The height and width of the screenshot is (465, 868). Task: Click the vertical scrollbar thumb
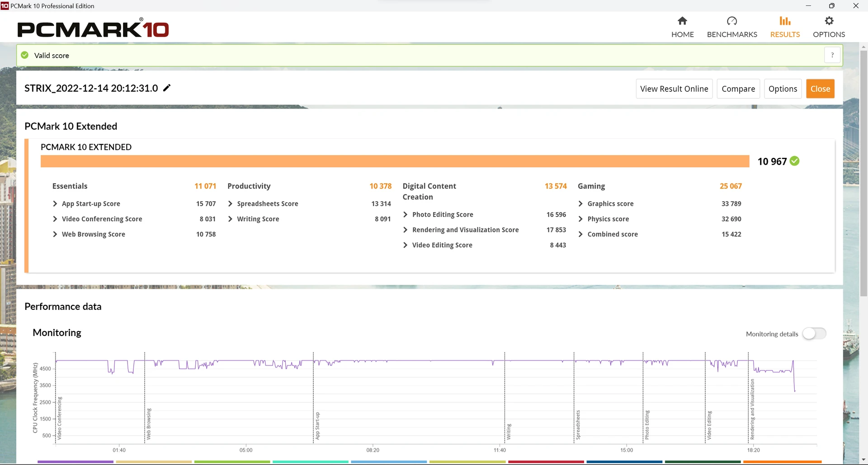pos(863,174)
